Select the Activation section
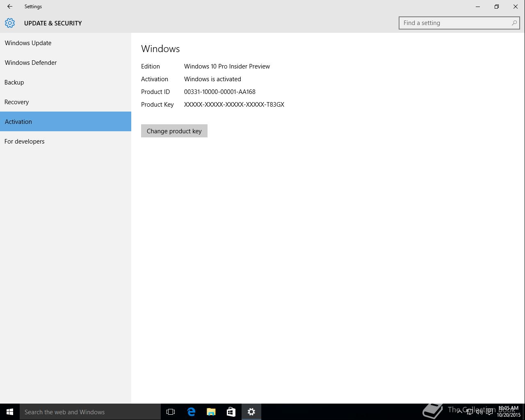The image size is (525, 420). coord(66,121)
